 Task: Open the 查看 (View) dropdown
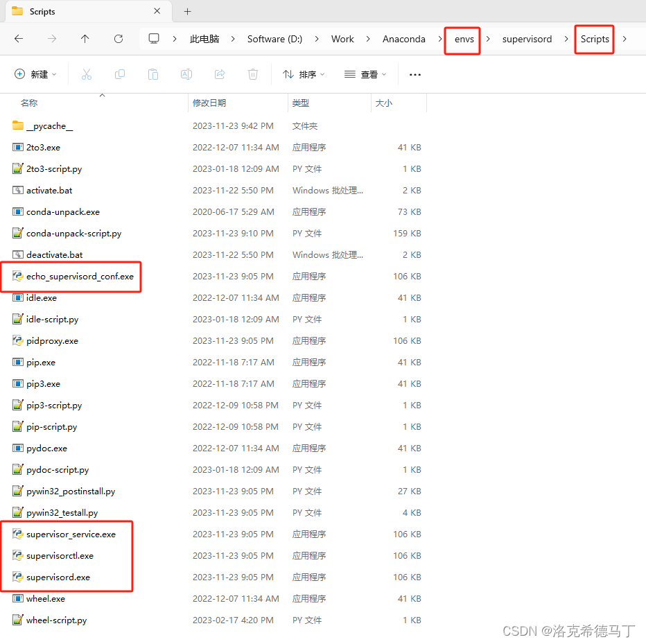point(365,74)
